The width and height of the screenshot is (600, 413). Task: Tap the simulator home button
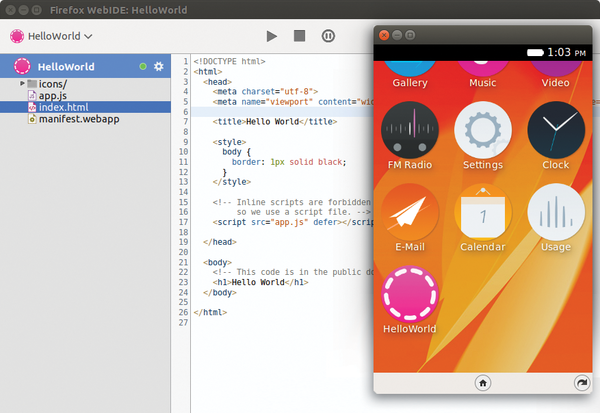pos(483,383)
